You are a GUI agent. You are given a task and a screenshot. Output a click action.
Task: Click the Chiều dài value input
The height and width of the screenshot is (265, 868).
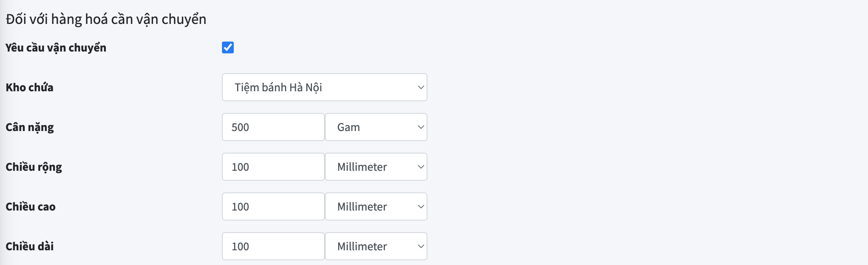[x=273, y=246]
